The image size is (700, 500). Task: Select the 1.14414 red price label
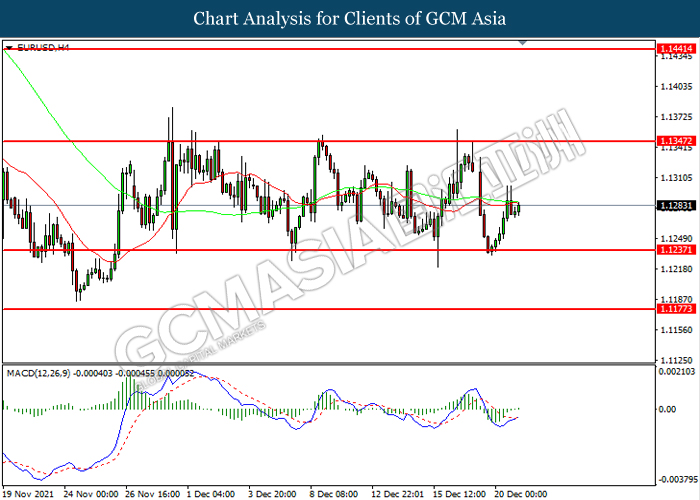click(676, 48)
